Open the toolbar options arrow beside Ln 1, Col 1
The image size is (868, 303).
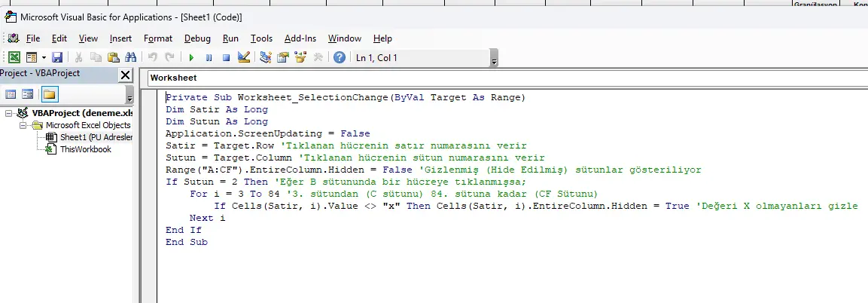coord(495,57)
